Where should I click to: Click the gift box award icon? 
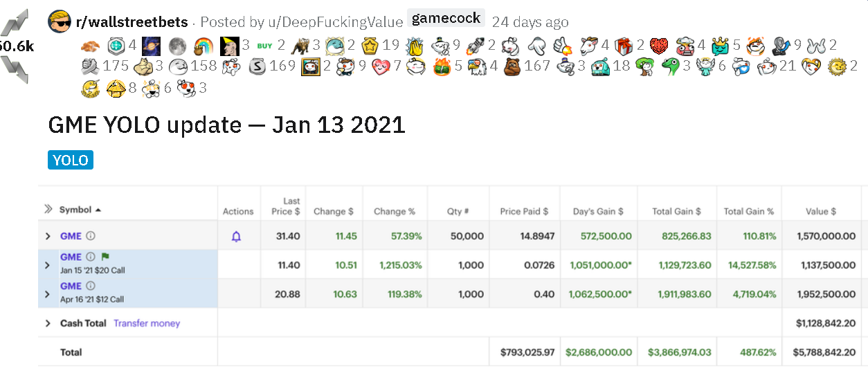pos(624,46)
